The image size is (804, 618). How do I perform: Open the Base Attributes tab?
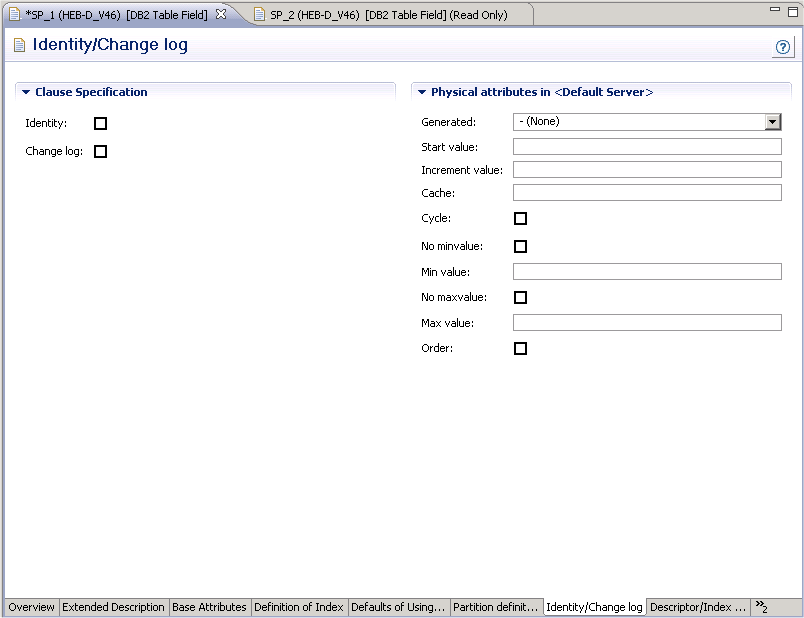click(x=209, y=607)
